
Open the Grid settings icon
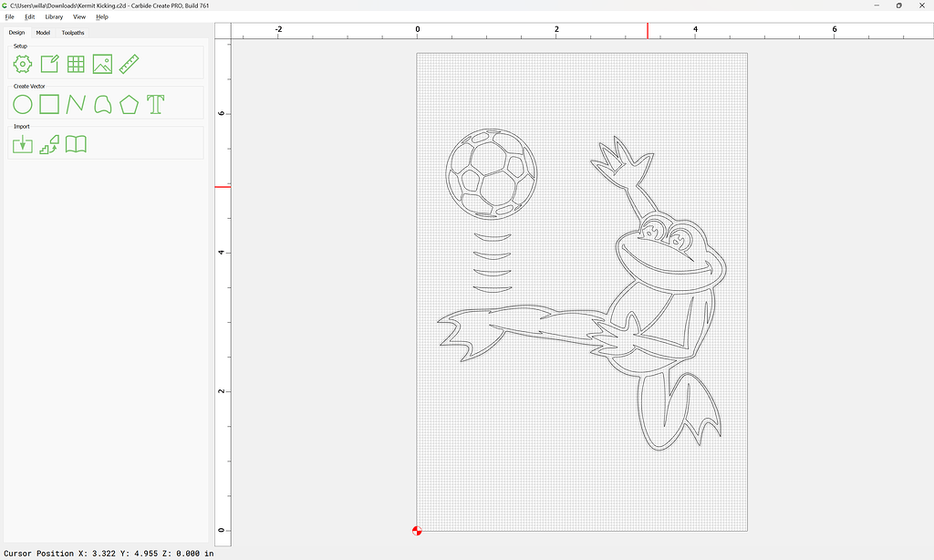(x=76, y=64)
